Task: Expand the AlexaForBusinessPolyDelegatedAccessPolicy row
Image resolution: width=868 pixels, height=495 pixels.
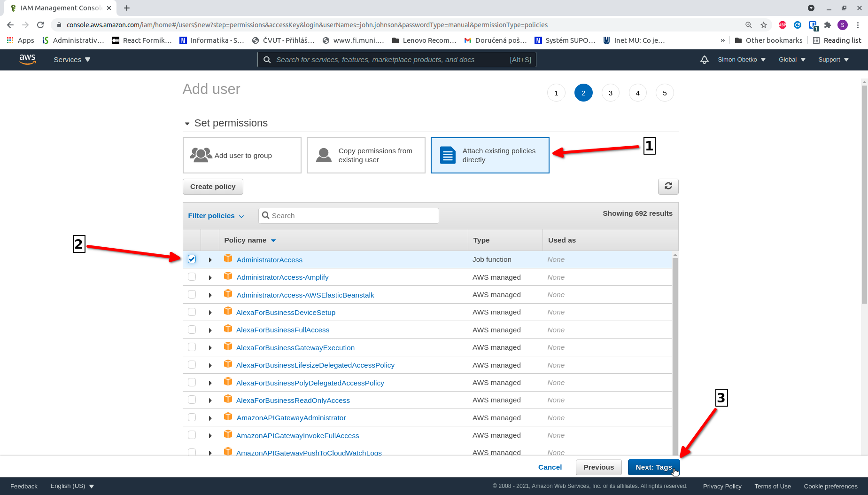Action: coord(210,383)
